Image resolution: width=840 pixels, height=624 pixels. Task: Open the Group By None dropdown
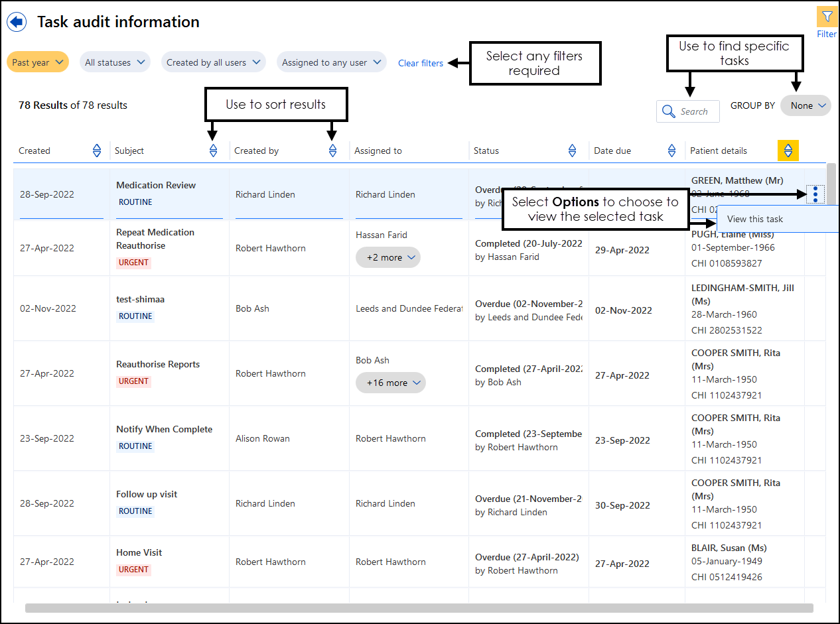(805, 105)
